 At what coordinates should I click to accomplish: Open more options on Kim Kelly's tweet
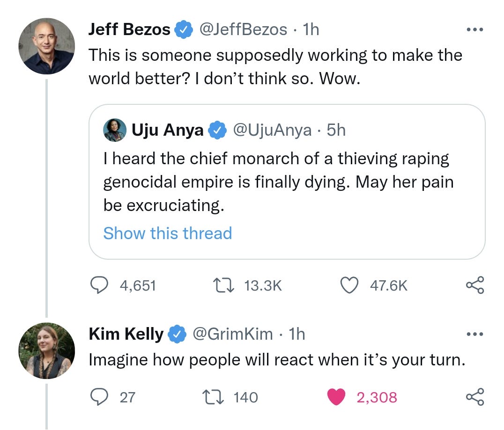[x=475, y=334]
